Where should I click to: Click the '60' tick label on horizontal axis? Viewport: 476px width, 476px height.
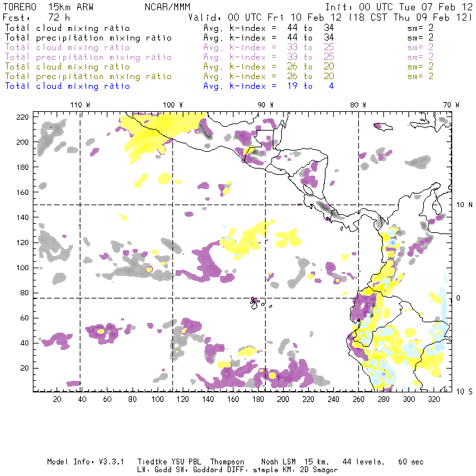[x=107, y=399]
